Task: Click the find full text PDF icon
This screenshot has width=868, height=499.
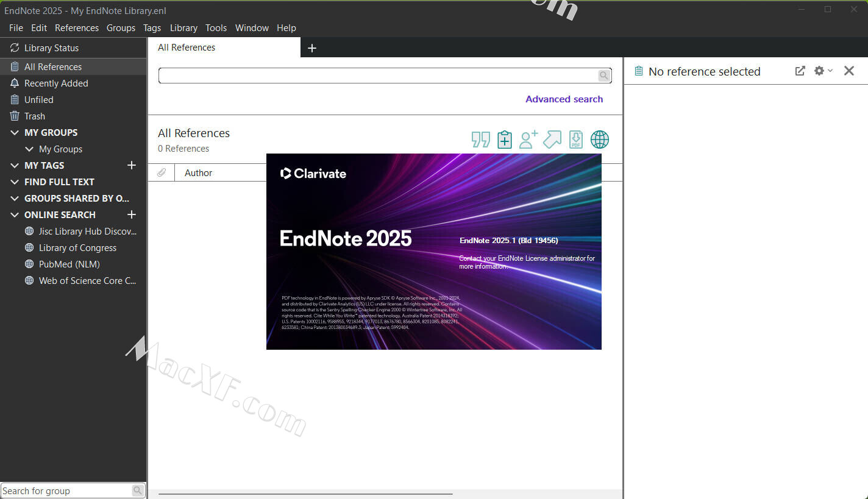Action: click(575, 140)
